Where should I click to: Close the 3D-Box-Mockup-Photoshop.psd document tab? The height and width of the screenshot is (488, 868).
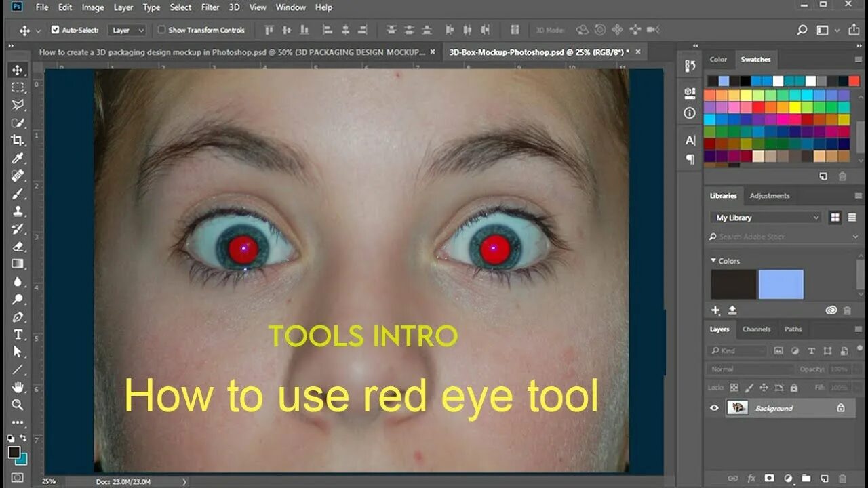coord(637,52)
